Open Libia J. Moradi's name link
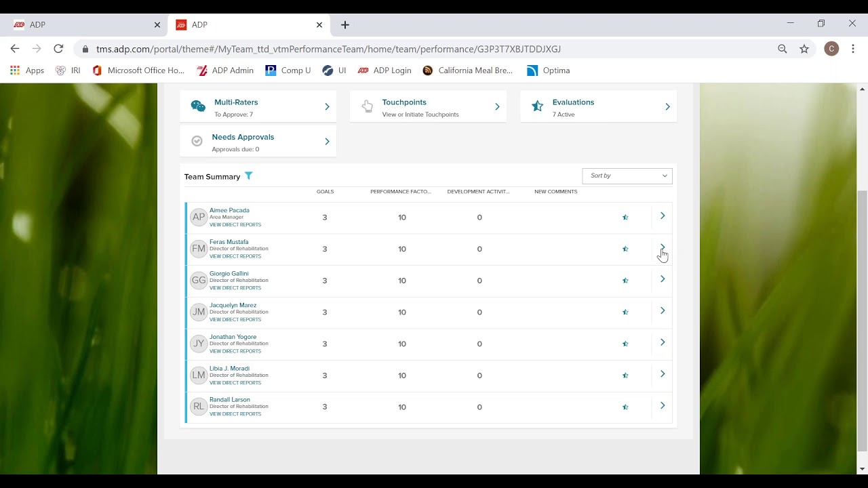868x488 pixels. (x=229, y=369)
